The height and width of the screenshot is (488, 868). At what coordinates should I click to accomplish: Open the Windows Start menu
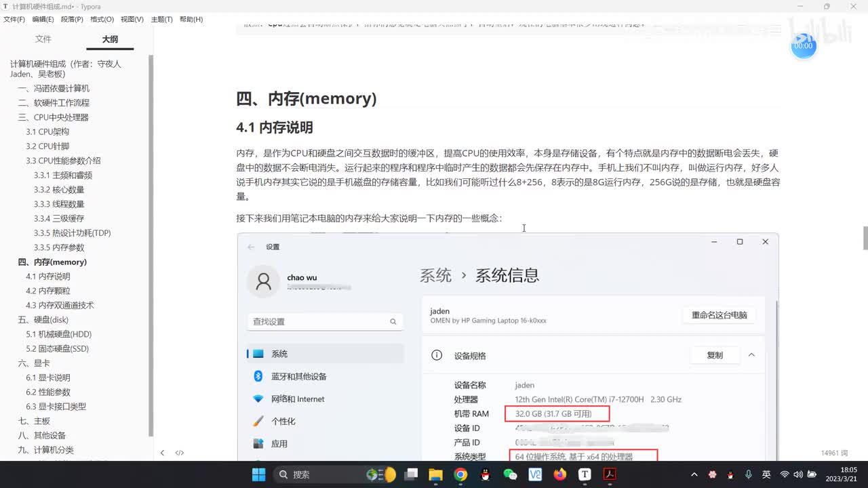pyautogui.click(x=259, y=474)
